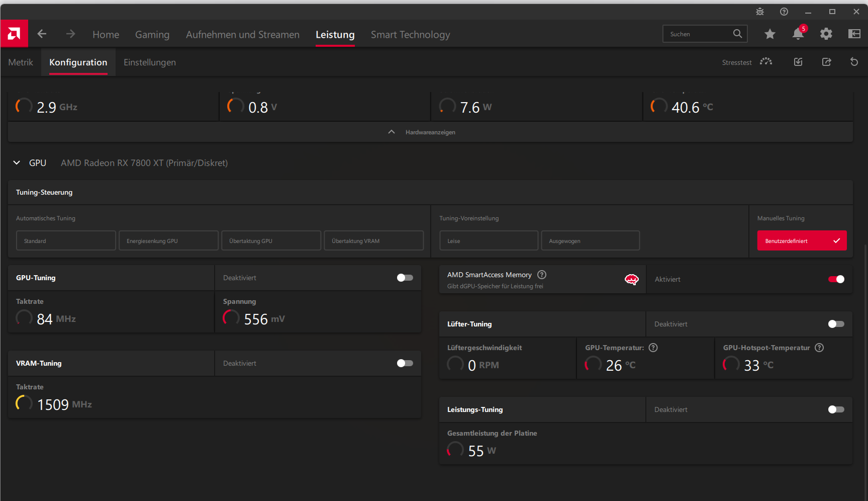Select Benutzerdefiniert manual tuning

pyautogui.click(x=802, y=240)
